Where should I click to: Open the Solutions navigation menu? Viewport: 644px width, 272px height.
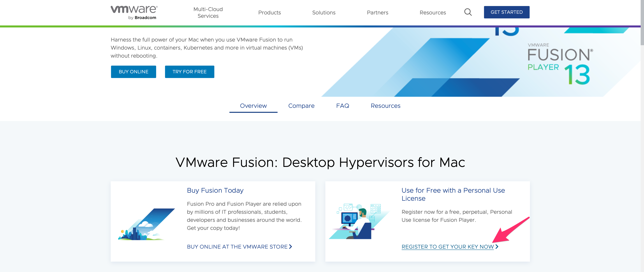pos(324,13)
